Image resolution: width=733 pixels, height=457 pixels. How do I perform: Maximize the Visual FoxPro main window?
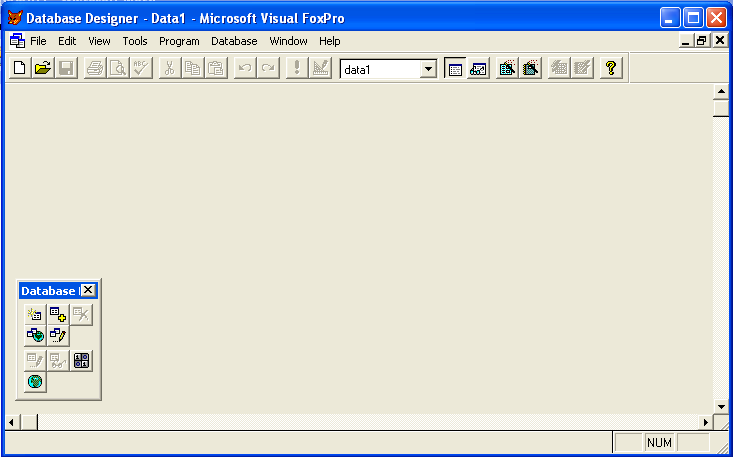point(693,18)
